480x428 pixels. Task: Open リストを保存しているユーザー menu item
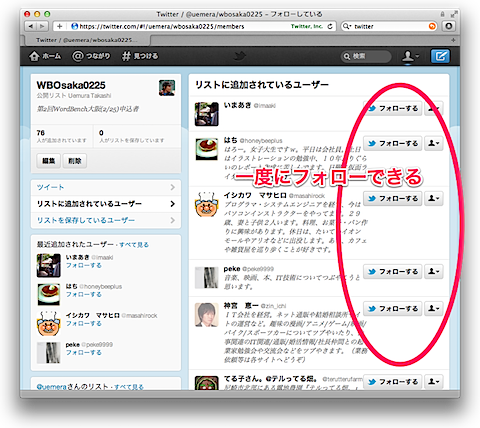(106, 220)
